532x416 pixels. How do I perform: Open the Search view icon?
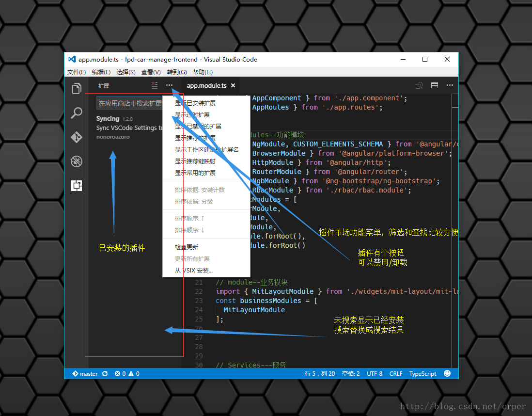pyautogui.click(x=77, y=113)
